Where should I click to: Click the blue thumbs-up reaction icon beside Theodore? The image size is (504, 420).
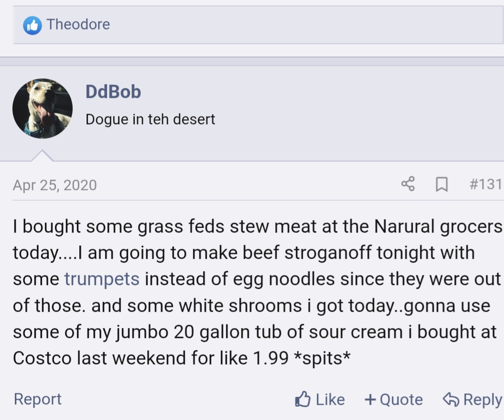tap(32, 25)
